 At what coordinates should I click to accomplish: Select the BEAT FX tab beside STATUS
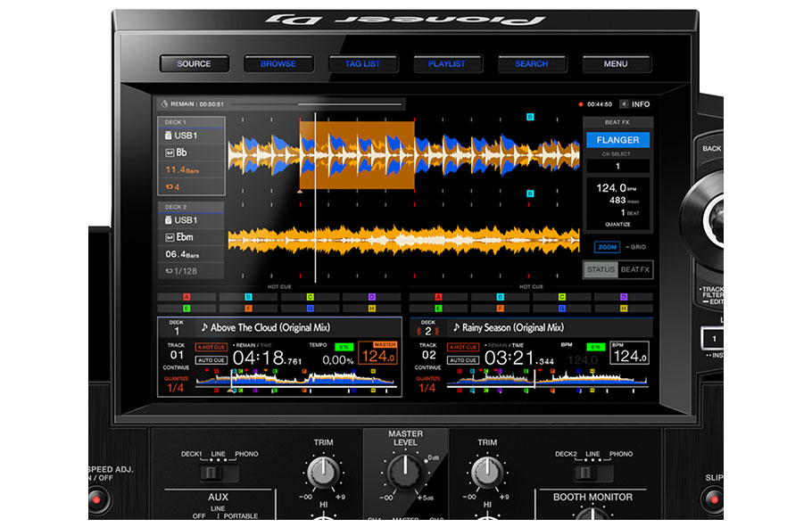click(x=635, y=269)
